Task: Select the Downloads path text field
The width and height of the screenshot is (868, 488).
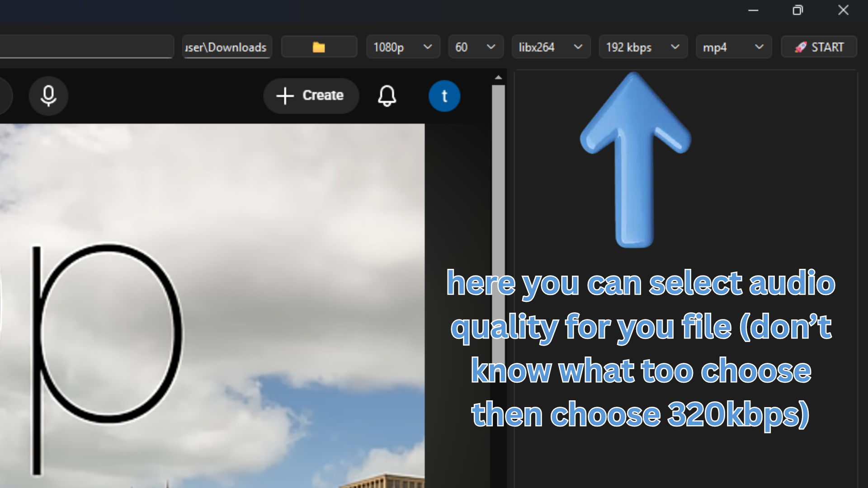Action: click(226, 47)
